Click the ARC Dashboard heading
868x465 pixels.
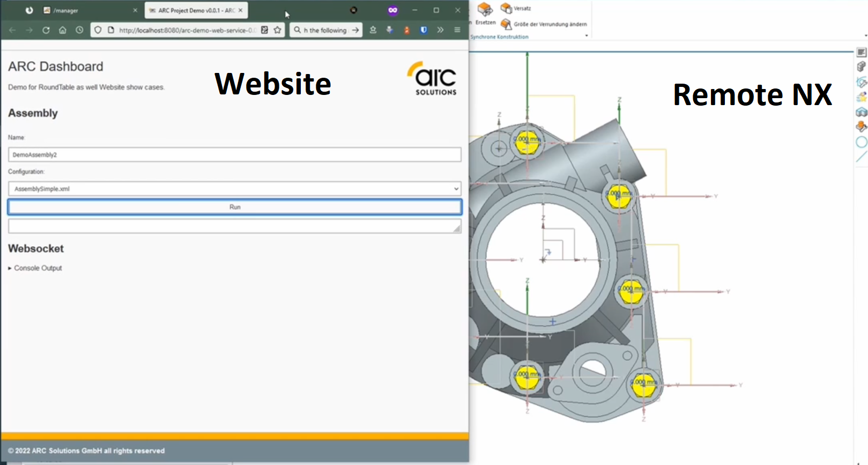pos(56,67)
